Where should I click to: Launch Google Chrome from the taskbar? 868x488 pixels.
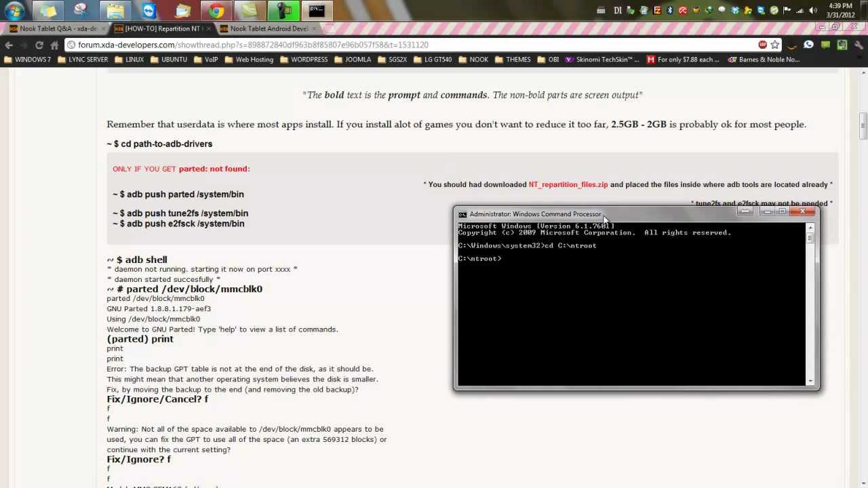tap(216, 10)
